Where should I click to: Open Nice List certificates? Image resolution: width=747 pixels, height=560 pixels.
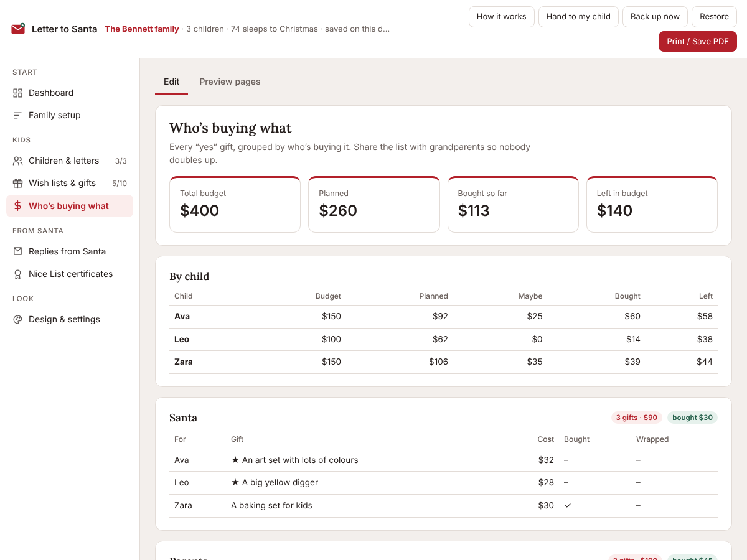click(x=70, y=274)
